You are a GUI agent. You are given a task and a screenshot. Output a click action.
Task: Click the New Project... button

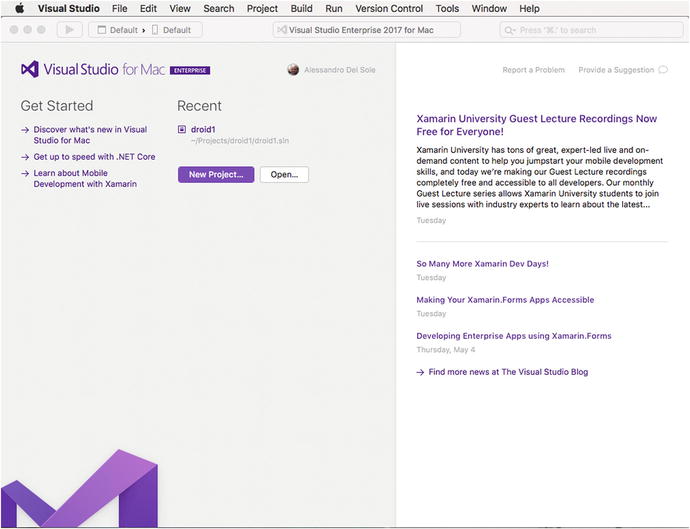pyautogui.click(x=216, y=174)
